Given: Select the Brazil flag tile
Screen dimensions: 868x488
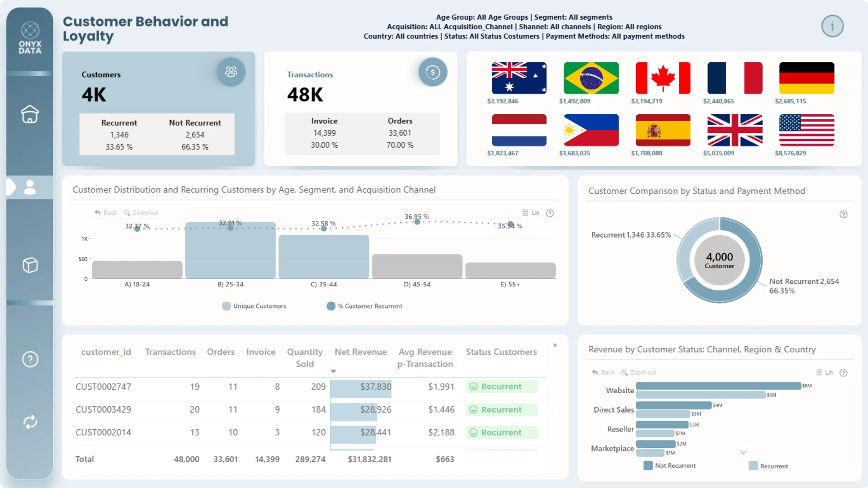Looking at the screenshot, I should tap(591, 78).
